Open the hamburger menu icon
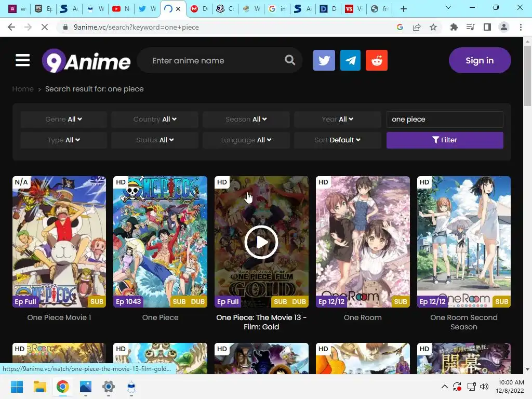The height and width of the screenshot is (399, 532). coord(22,60)
